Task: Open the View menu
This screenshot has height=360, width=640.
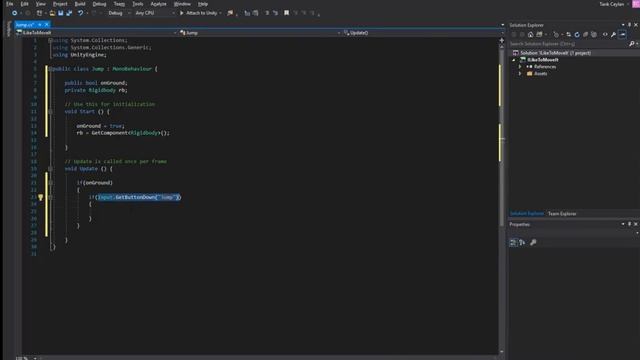Action: coord(40,4)
